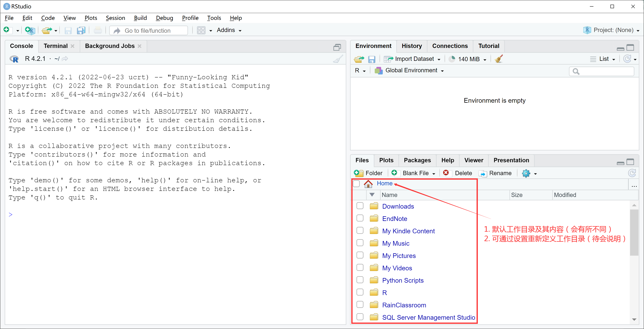Open the Session menu
Screen dimensions: 644x329
pyautogui.click(x=115, y=18)
